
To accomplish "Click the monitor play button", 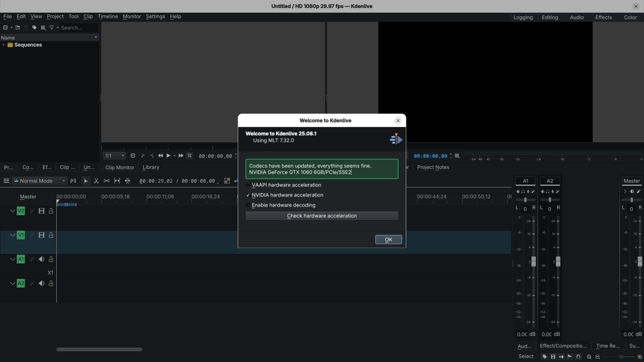I will (x=168, y=156).
